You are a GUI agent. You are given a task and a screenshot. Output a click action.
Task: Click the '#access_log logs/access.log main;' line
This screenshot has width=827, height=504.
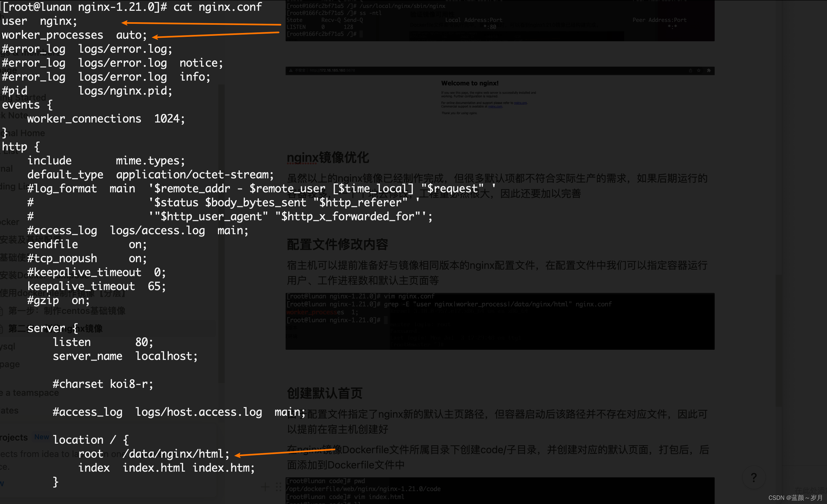click(138, 230)
